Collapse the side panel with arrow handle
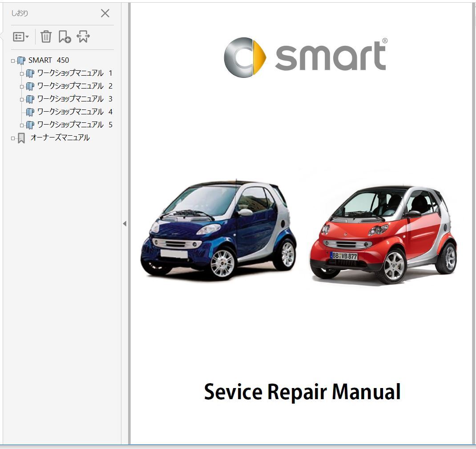 coord(125,224)
